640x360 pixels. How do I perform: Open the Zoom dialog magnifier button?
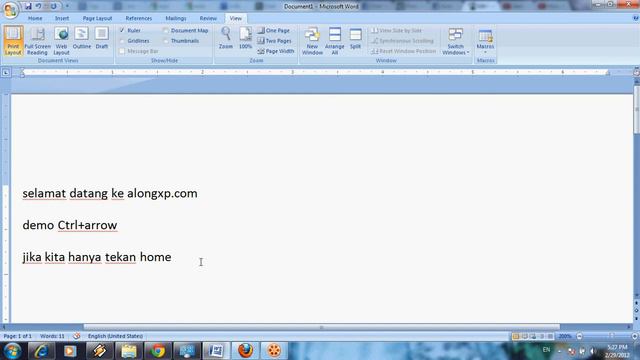(x=226, y=38)
